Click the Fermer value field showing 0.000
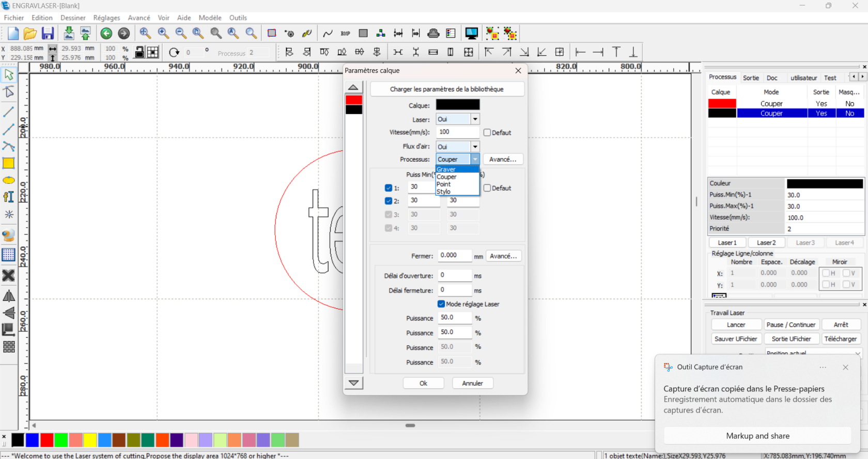 tap(455, 256)
